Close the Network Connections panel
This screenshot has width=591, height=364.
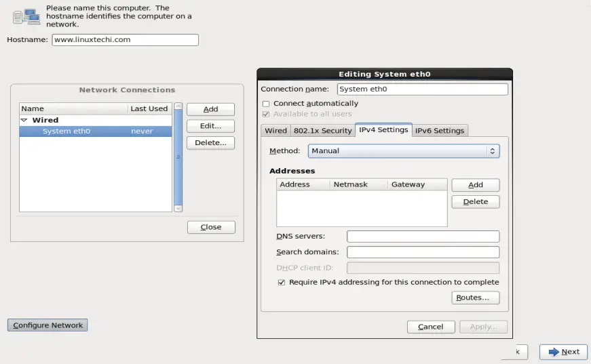211,227
